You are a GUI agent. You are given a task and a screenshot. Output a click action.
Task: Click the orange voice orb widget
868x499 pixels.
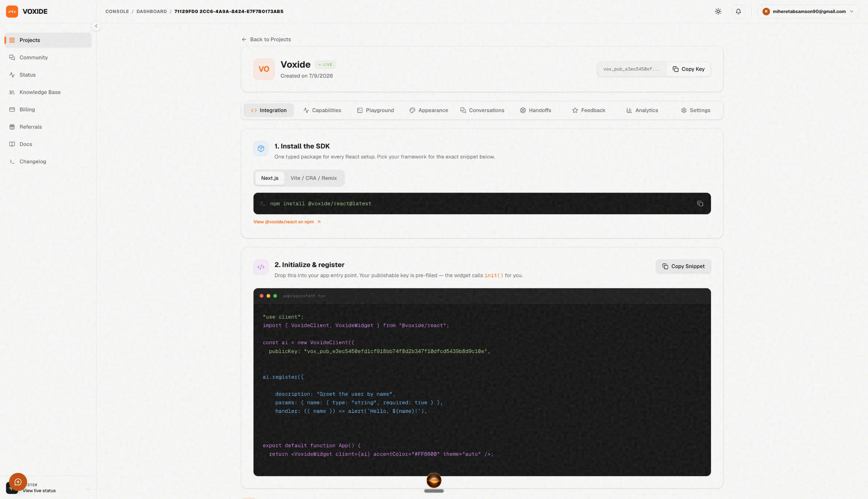pyautogui.click(x=434, y=481)
